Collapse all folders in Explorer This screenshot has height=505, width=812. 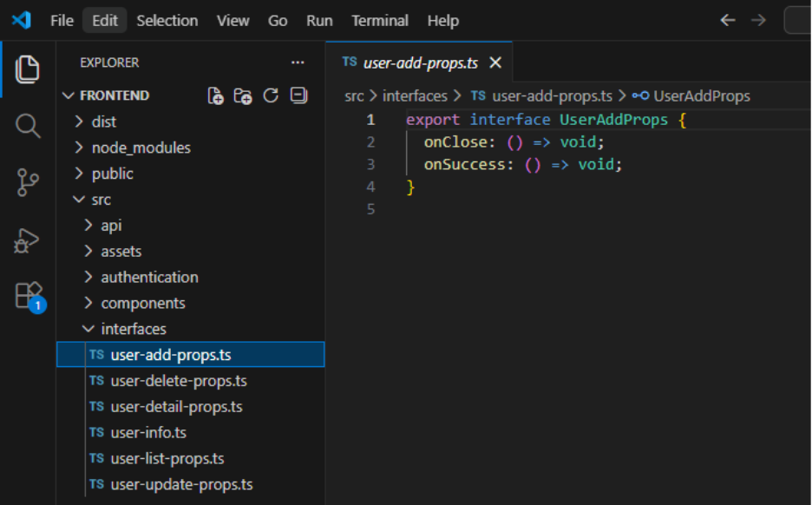(x=298, y=95)
